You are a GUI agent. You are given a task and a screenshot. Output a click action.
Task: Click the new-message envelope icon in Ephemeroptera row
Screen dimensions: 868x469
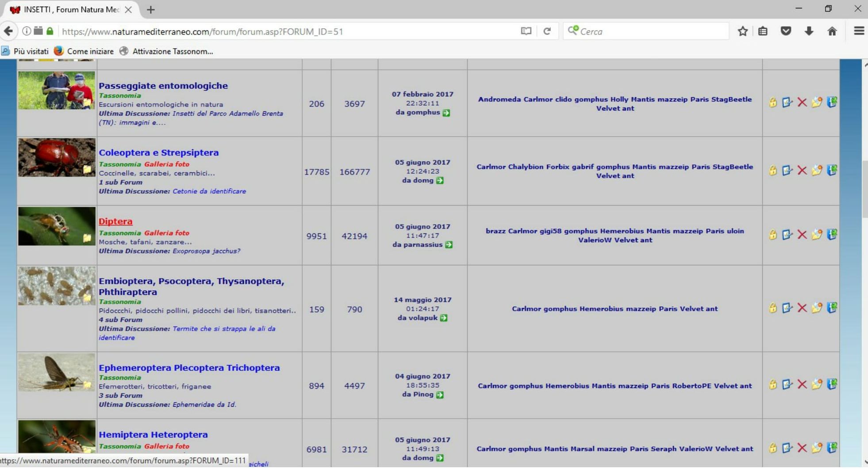click(817, 385)
